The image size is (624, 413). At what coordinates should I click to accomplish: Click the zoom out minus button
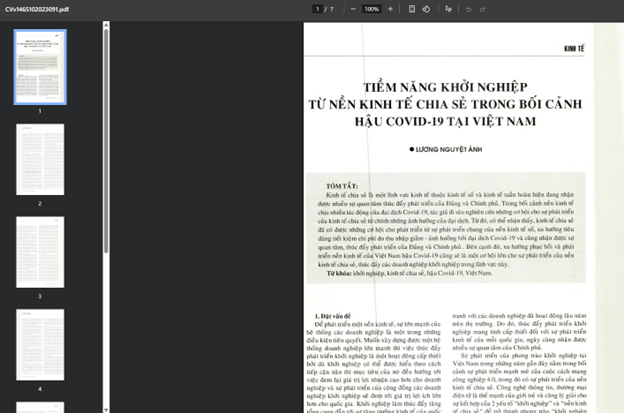[353, 9]
